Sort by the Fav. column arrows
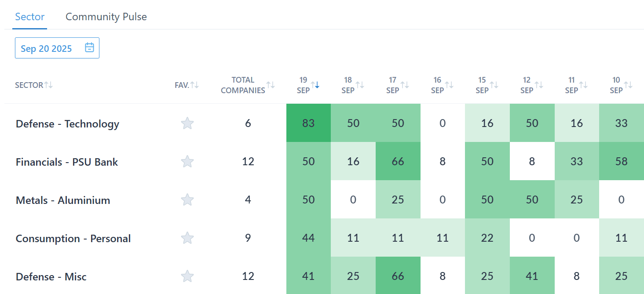Image resolution: width=644 pixels, height=294 pixels. (x=194, y=85)
